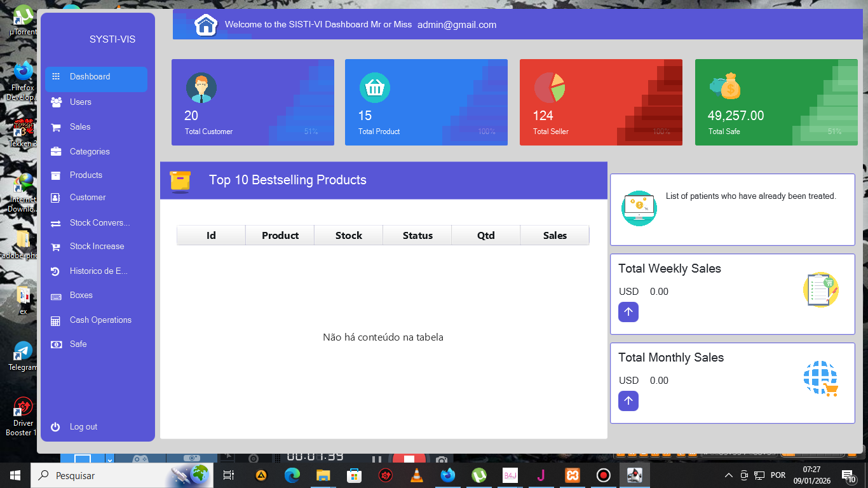This screenshot has height=488, width=868.
Task: Click the Monthly Sales globe cart icon
Action: (x=821, y=379)
